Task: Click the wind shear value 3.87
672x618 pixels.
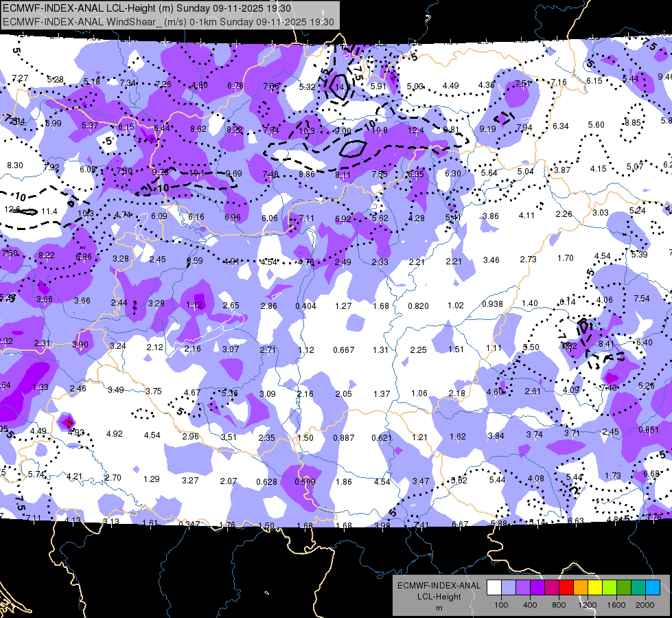Action: coord(562,170)
